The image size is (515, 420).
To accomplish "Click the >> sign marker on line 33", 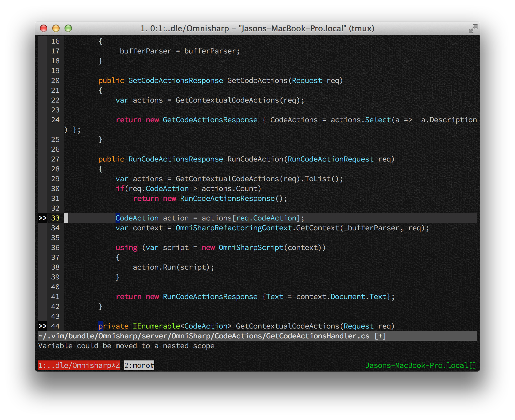I will pyautogui.click(x=42, y=218).
